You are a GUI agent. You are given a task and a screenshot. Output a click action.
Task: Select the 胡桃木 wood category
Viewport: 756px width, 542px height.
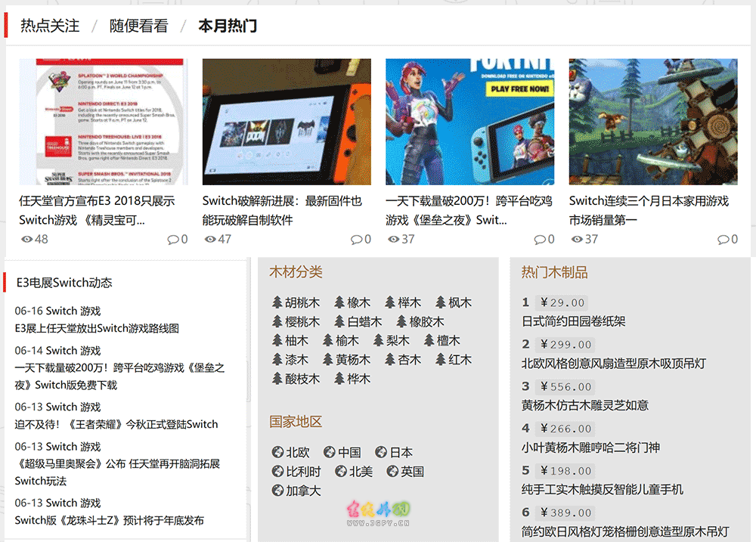[x=296, y=303]
